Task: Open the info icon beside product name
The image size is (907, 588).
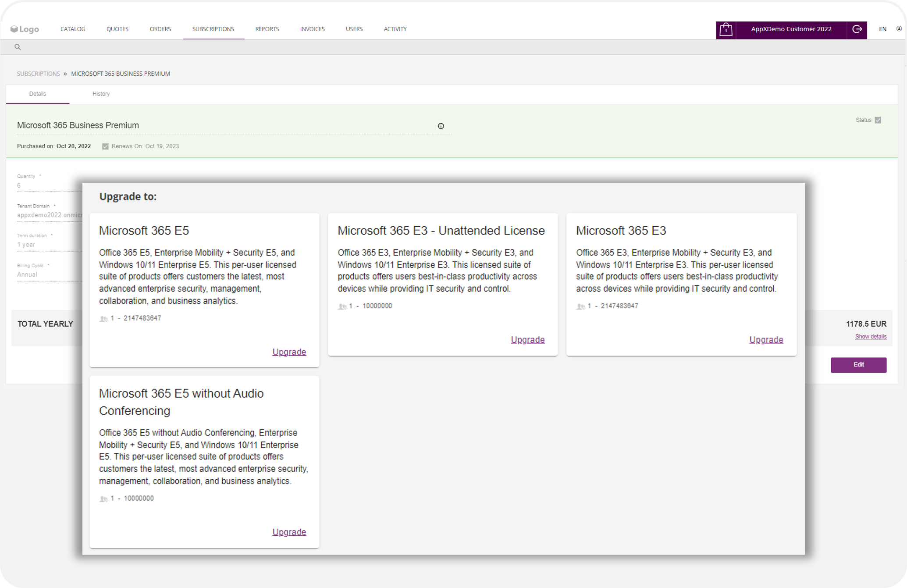Action: click(441, 126)
